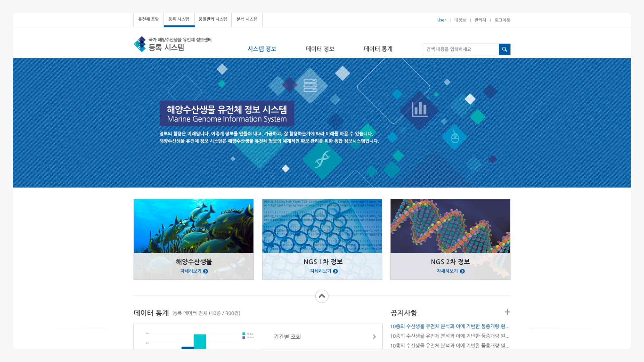This screenshot has width=644, height=362.
Task: Open the 내정보 link
Action: [460, 20]
